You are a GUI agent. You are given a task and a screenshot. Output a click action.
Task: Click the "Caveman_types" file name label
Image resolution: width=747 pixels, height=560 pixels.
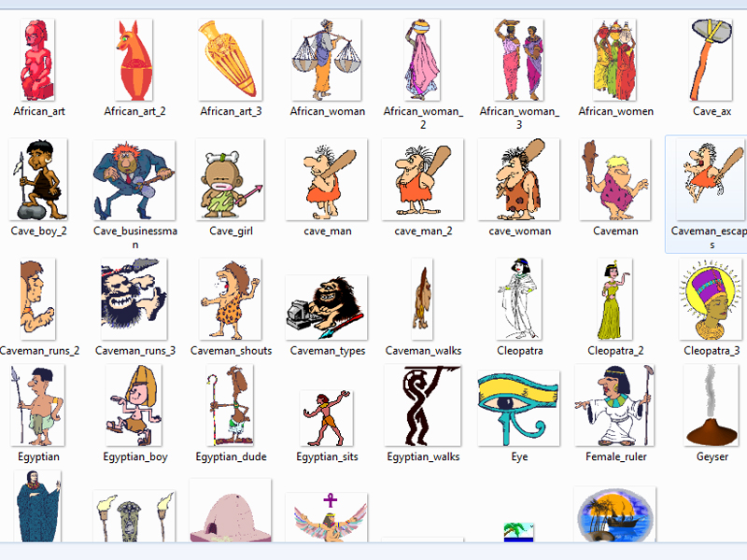pyautogui.click(x=328, y=351)
